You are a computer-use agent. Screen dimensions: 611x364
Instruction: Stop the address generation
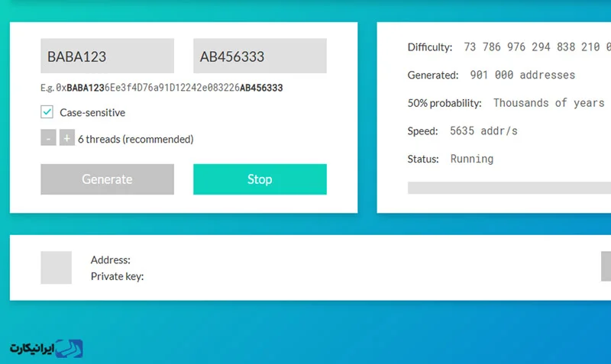click(x=260, y=179)
